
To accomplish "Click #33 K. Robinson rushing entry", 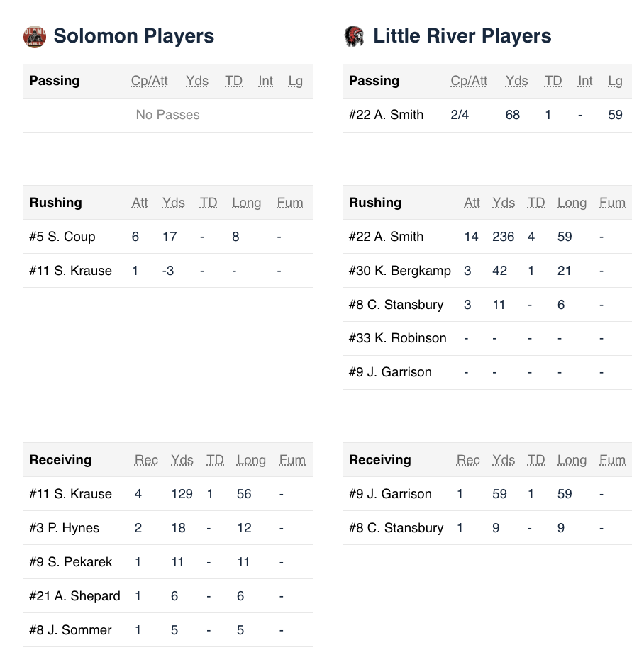I will (397, 338).
